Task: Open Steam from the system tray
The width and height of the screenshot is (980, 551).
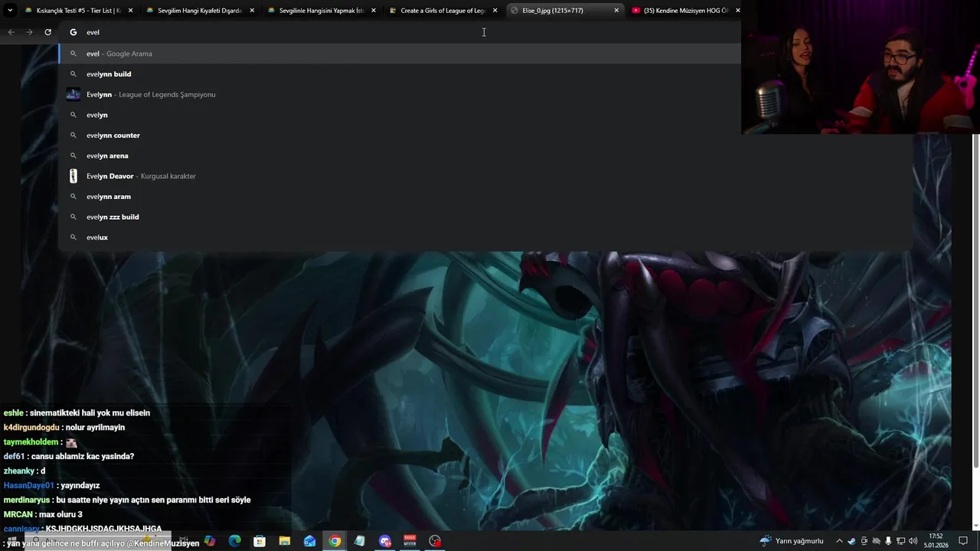Action: point(851,541)
